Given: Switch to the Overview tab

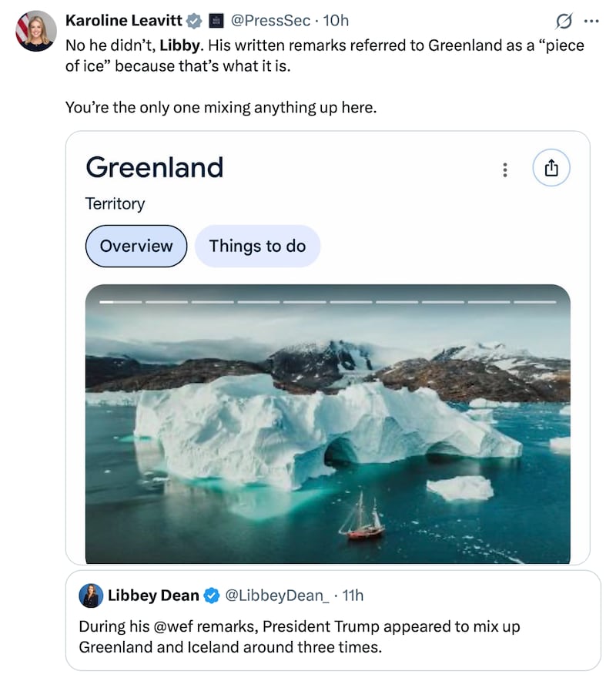Looking at the screenshot, I should tap(136, 246).
